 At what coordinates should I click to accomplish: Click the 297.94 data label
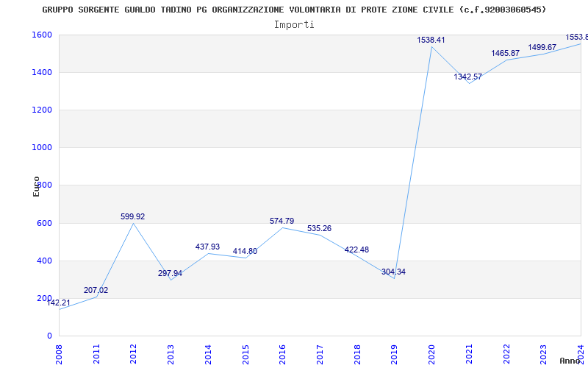coord(170,273)
